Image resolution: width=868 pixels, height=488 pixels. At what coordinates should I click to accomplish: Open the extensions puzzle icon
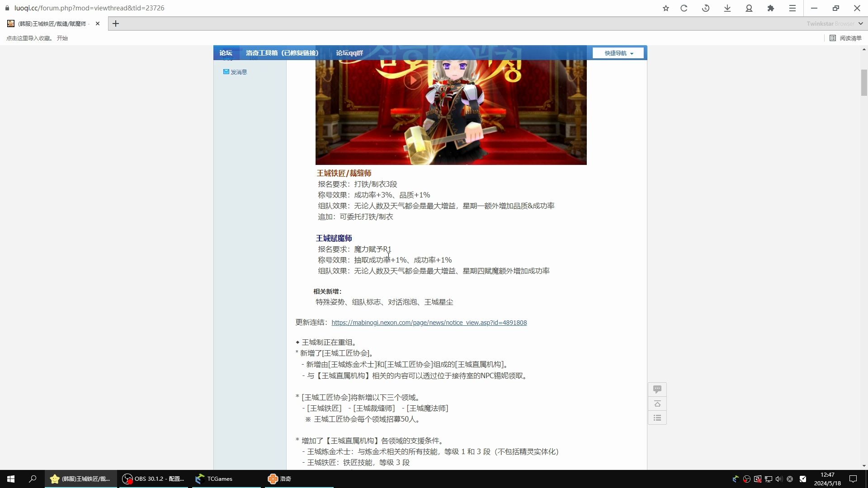(x=771, y=8)
